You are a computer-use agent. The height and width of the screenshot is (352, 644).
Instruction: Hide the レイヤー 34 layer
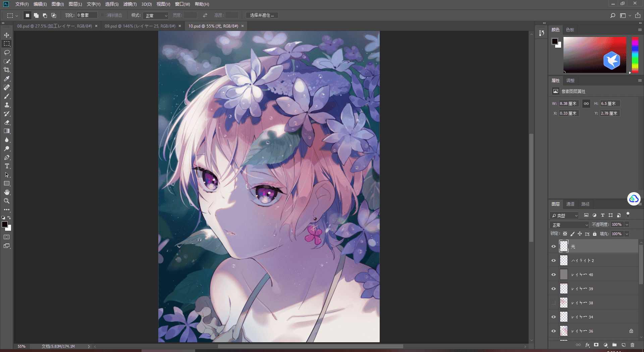pos(553,317)
